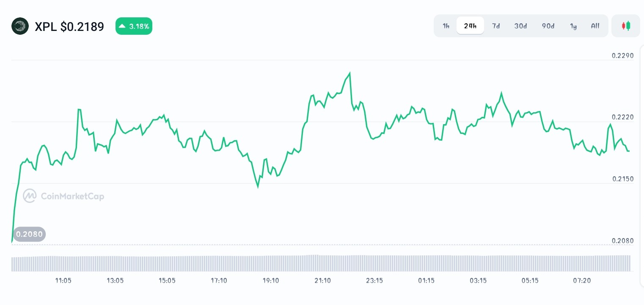The image size is (644, 305).
Task: Switch to the 7d time range
Action: (x=496, y=26)
